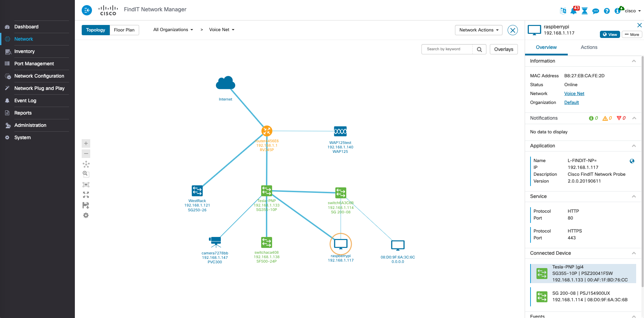Open the All Organizations dropdown
Viewport: 644px width, 318px height.
coord(173,30)
